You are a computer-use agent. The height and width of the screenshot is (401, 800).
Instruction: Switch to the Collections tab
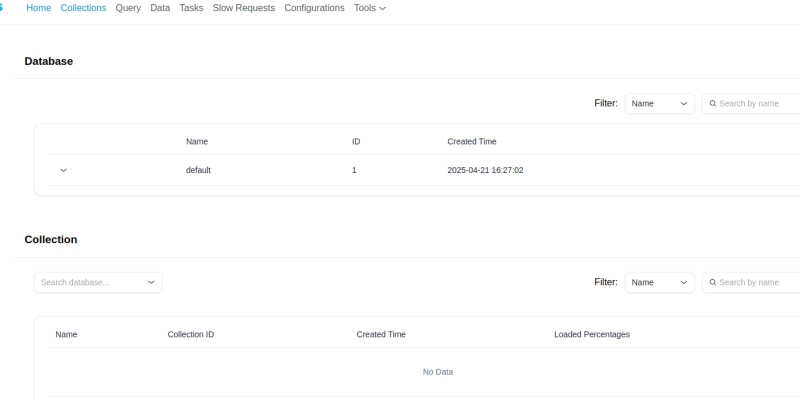pyautogui.click(x=83, y=8)
